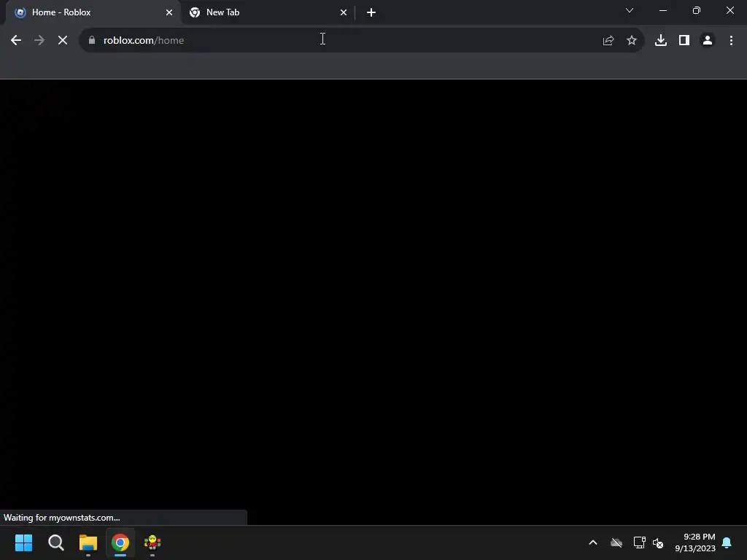Open the network status tray icon
The height and width of the screenshot is (560, 747).
639,542
